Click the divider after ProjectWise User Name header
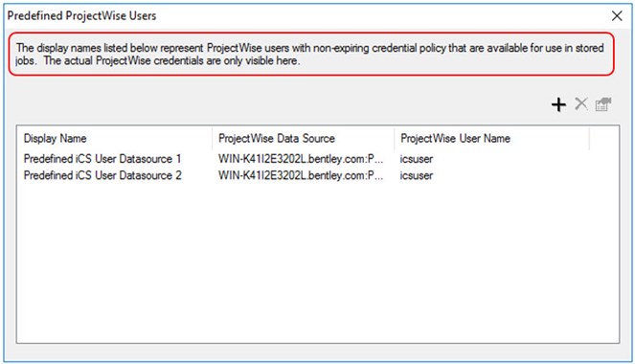 (x=589, y=139)
